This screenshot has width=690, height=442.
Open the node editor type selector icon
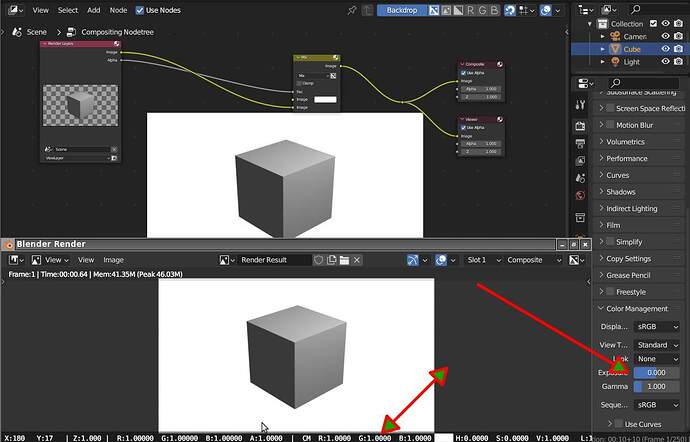point(15,10)
